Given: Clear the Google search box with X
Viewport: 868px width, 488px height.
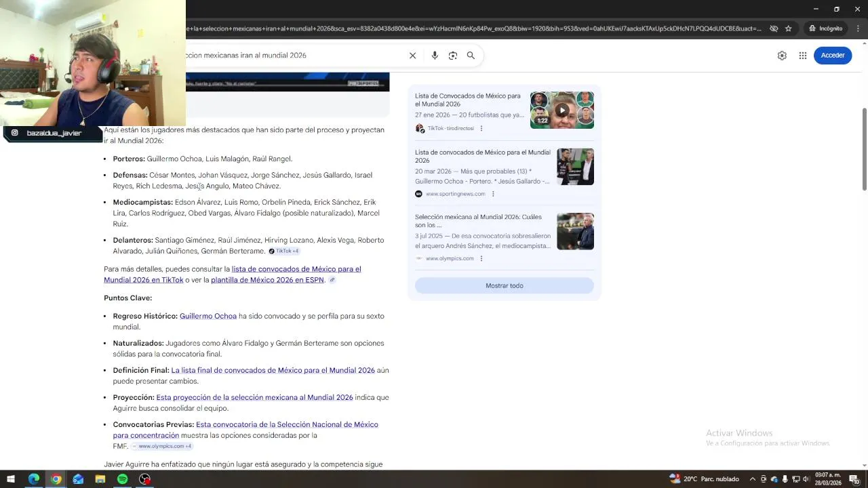Looking at the screenshot, I should (x=412, y=56).
